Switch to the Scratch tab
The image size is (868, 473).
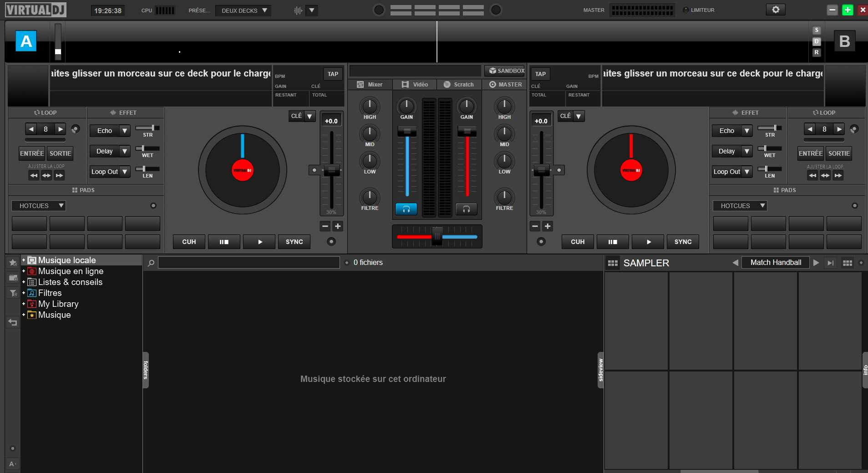coord(459,85)
